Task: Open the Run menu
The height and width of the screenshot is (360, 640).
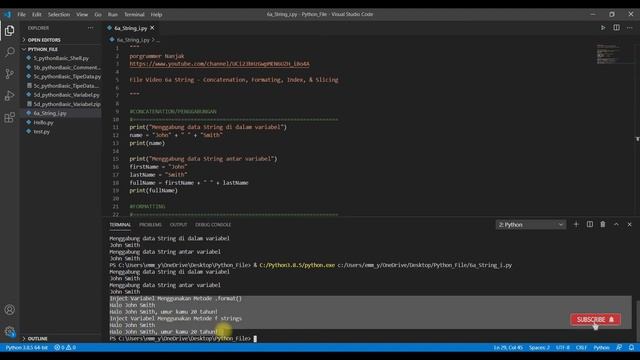Action: tap(113, 14)
